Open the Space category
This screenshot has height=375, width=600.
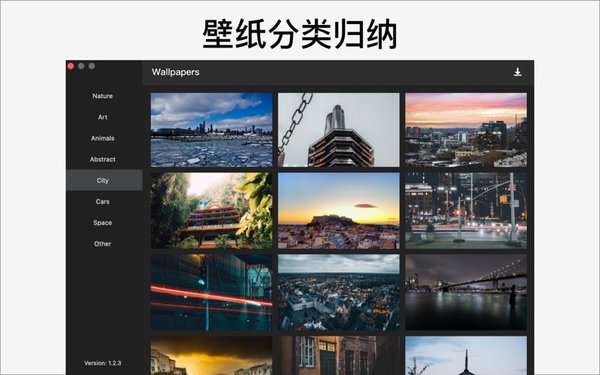[x=103, y=222]
